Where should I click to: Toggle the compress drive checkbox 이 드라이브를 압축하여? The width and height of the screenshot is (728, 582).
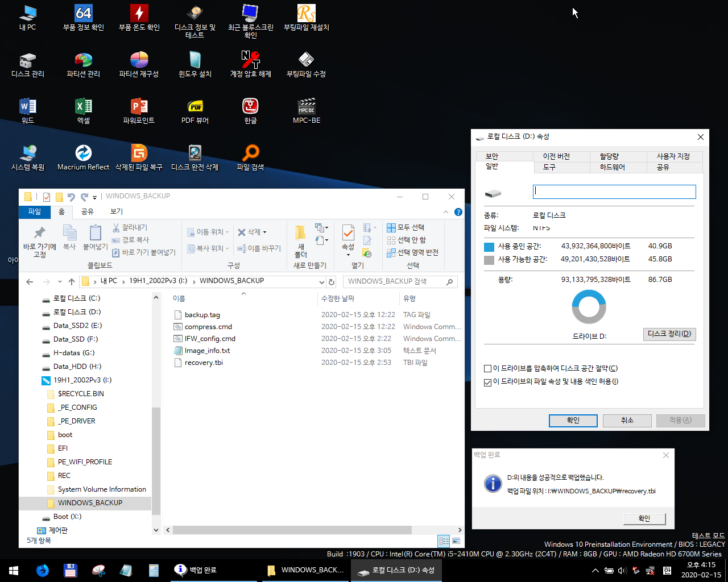coord(487,369)
